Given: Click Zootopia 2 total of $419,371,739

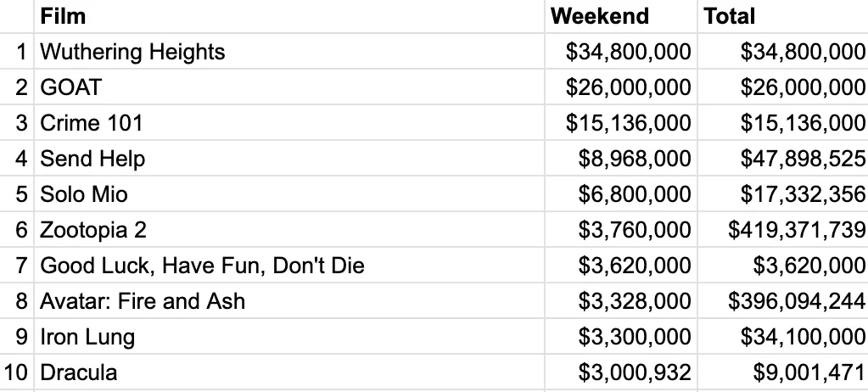Looking at the screenshot, I should [797, 230].
